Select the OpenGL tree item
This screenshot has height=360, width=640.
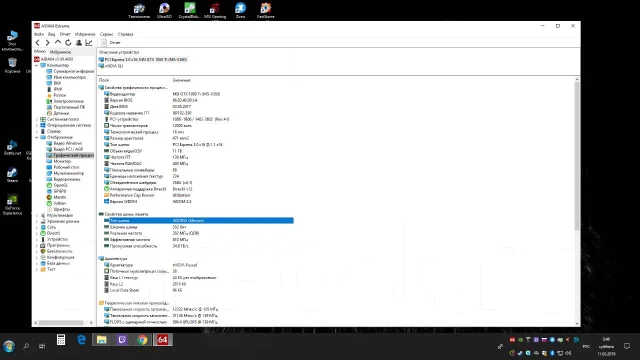pos(57,185)
